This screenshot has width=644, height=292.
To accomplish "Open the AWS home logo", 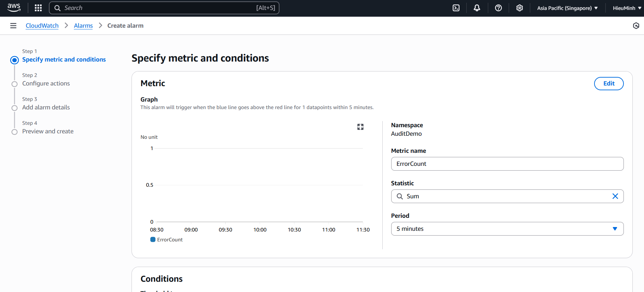I will pos(14,8).
